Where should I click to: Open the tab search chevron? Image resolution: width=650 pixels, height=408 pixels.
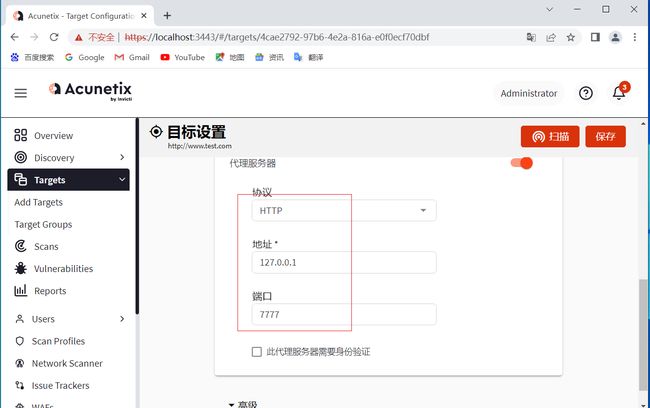click(x=550, y=9)
